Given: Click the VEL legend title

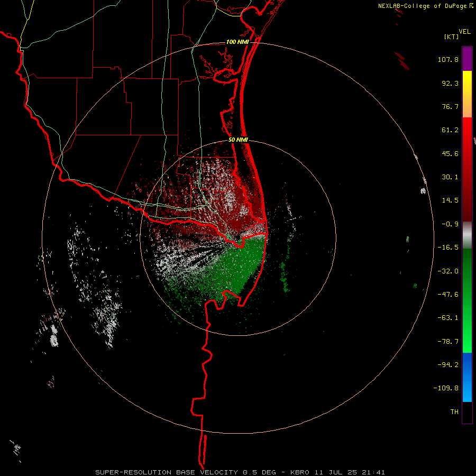Looking at the screenshot, I should (464, 32).
